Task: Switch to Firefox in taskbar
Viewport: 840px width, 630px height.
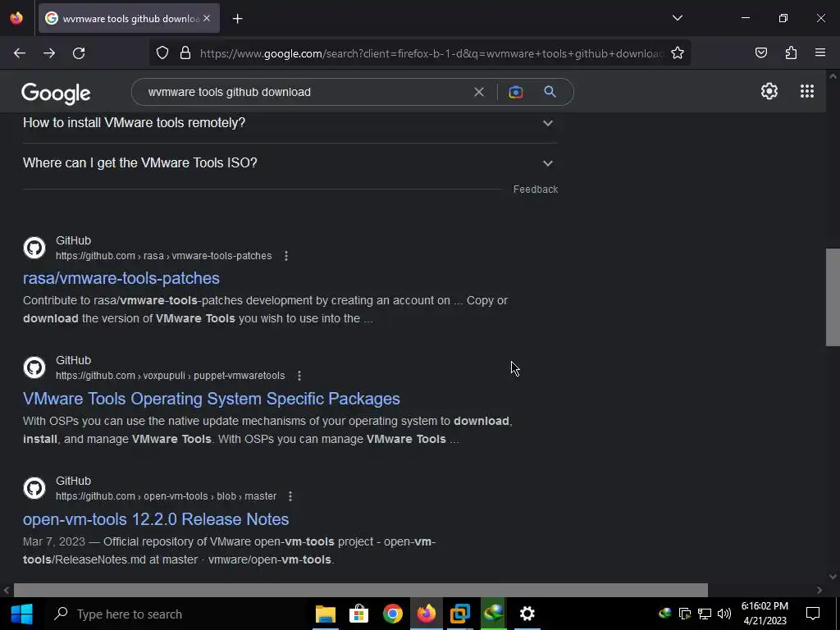Action: pyautogui.click(x=427, y=614)
